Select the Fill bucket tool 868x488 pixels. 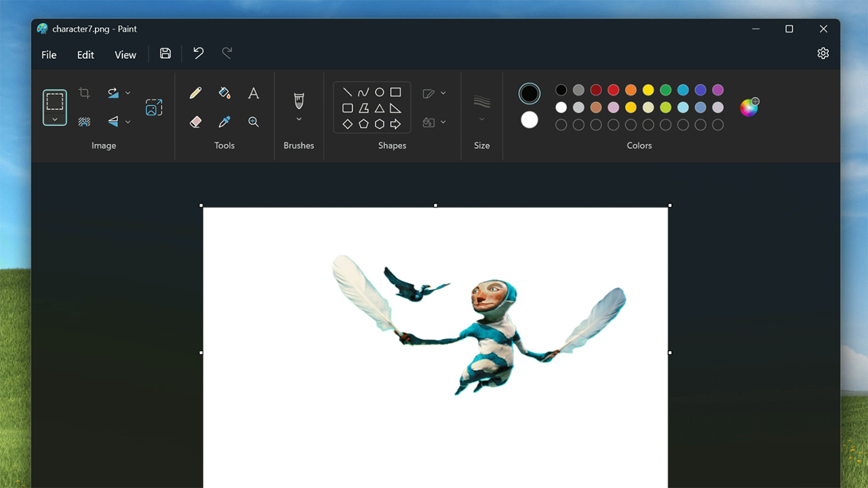pyautogui.click(x=224, y=93)
